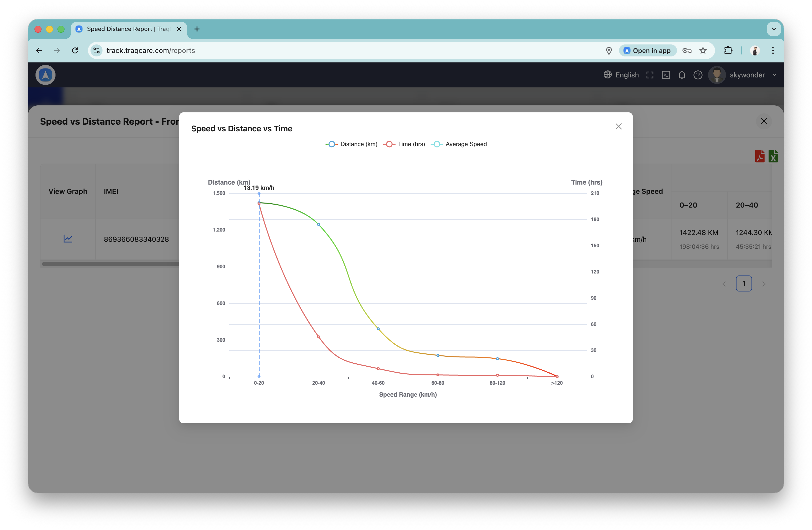Export report as PDF

pyautogui.click(x=759, y=156)
